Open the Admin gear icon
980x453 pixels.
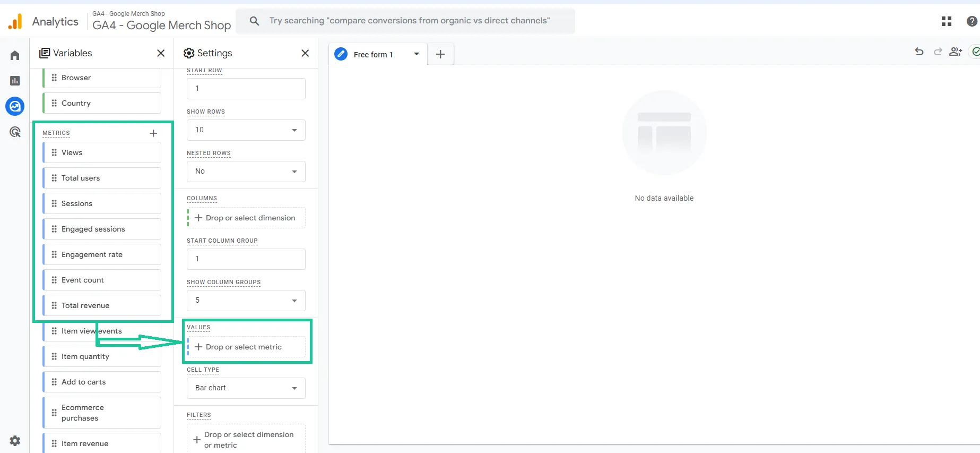point(15,441)
